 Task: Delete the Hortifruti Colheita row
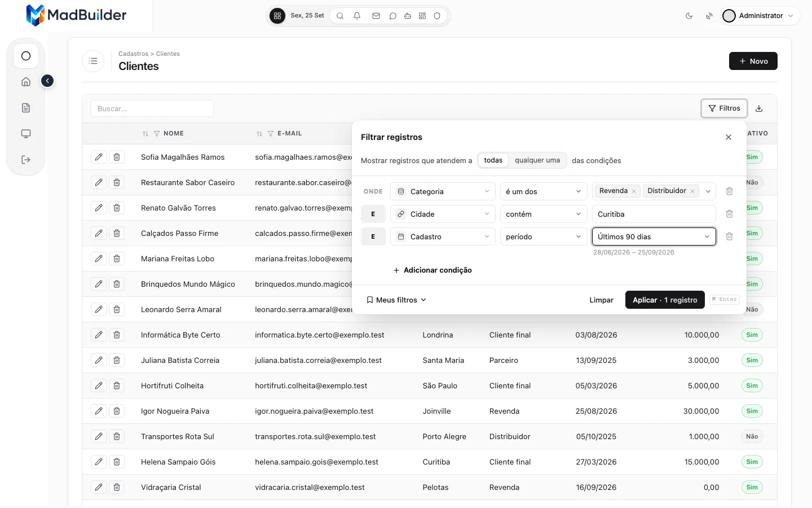(117, 386)
